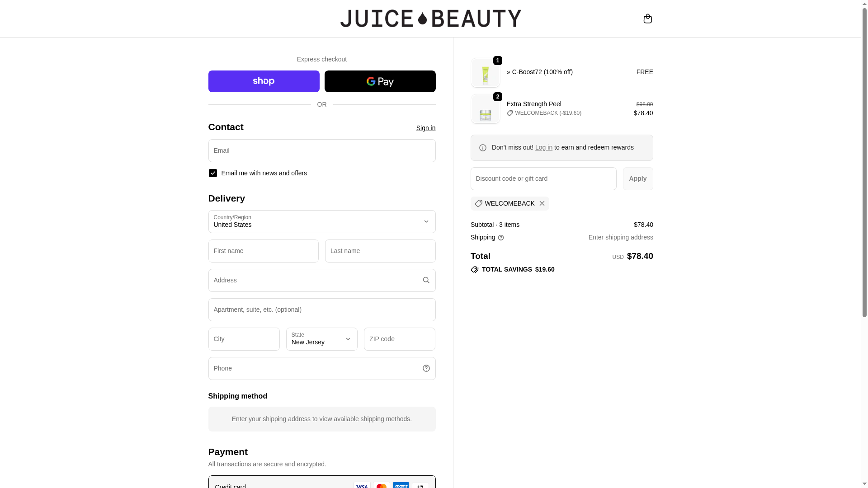Open the shopping bag cart icon
868x488 pixels.
[647, 19]
